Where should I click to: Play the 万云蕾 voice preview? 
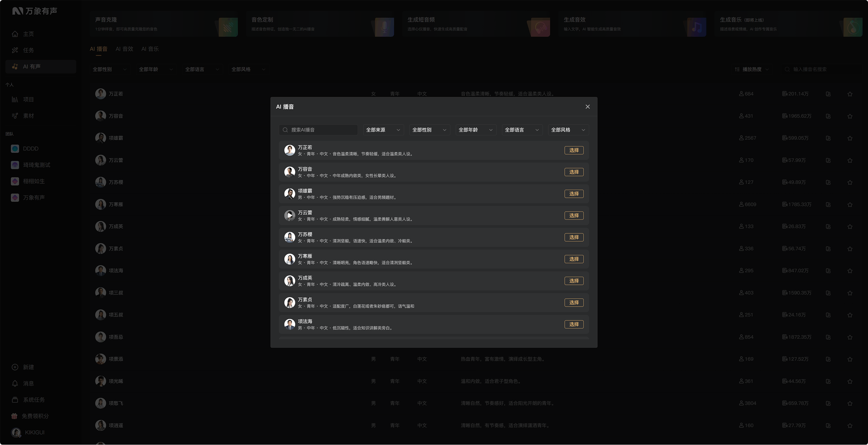pos(289,216)
